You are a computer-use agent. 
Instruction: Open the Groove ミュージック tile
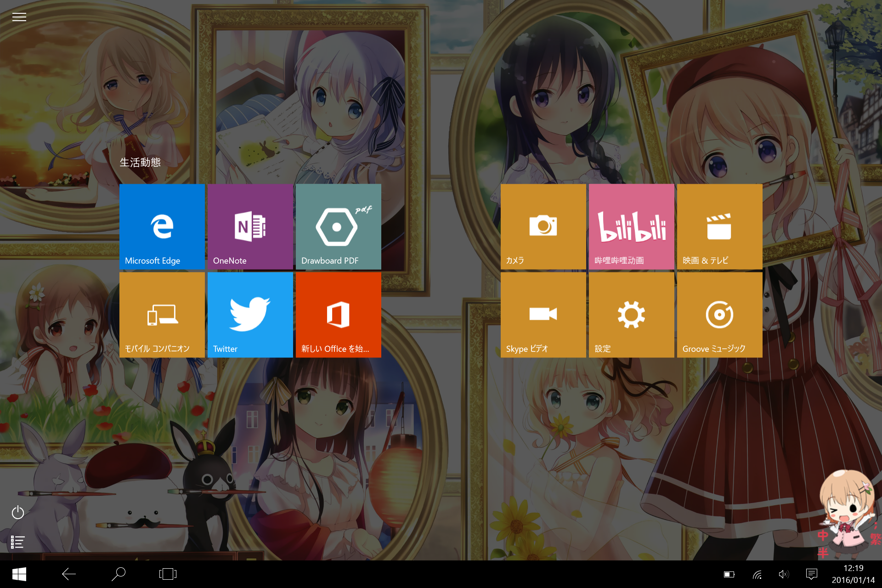(x=719, y=315)
